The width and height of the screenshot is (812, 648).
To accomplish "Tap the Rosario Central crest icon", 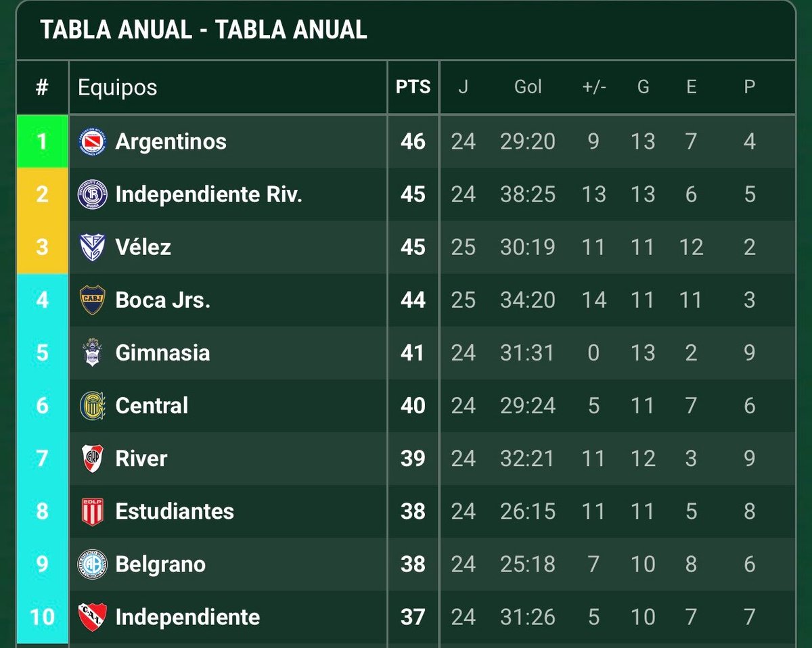I will [x=93, y=405].
